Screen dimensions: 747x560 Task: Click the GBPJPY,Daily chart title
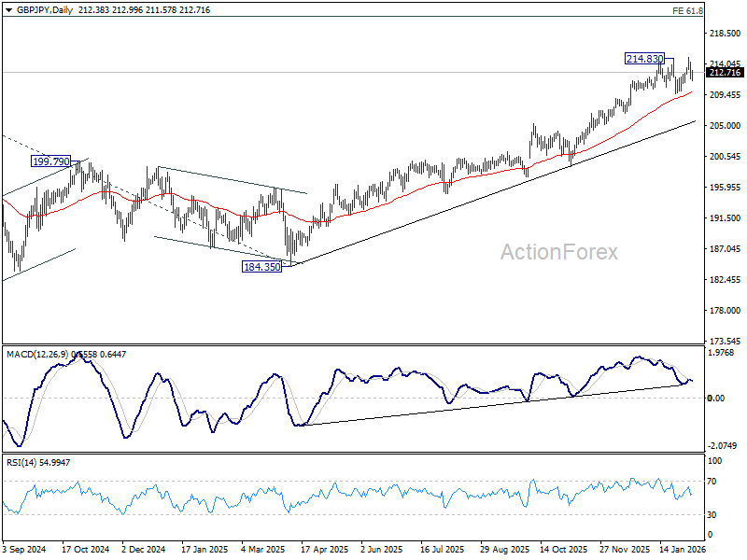click(x=45, y=10)
